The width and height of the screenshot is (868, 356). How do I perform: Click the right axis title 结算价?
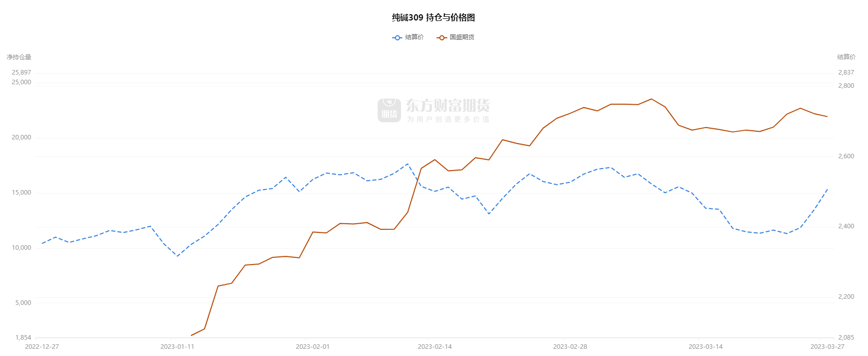[846, 57]
